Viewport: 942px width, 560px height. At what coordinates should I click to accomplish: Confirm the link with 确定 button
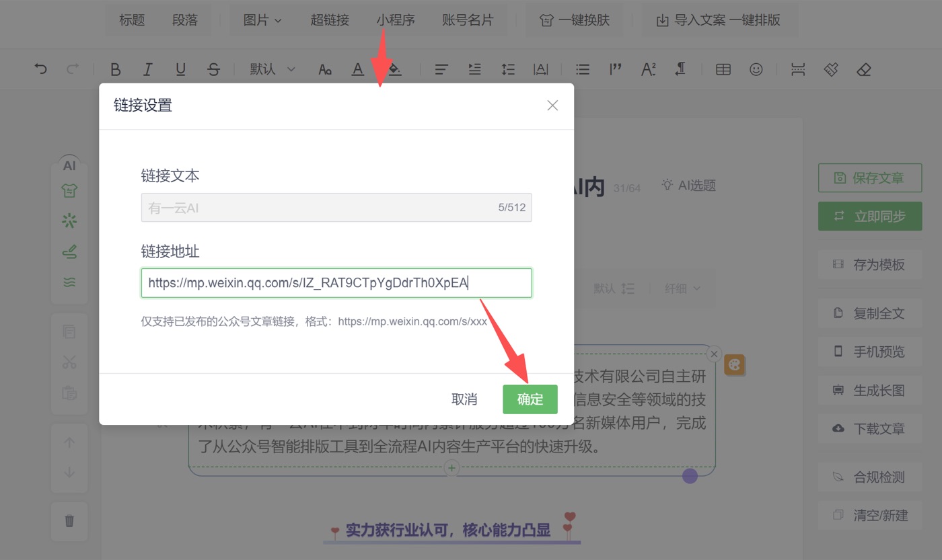530,399
